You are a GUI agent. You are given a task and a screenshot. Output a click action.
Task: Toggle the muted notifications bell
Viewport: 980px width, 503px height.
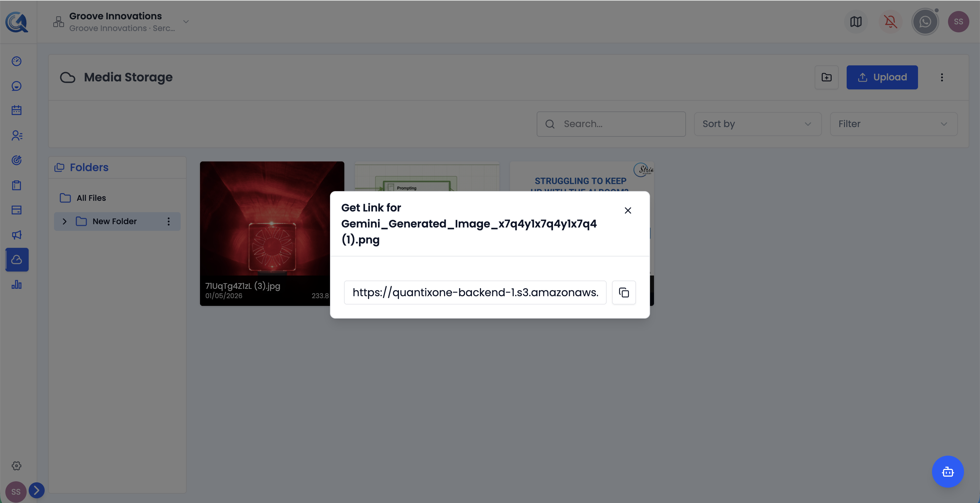pyautogui.click(x=890, y=22)
